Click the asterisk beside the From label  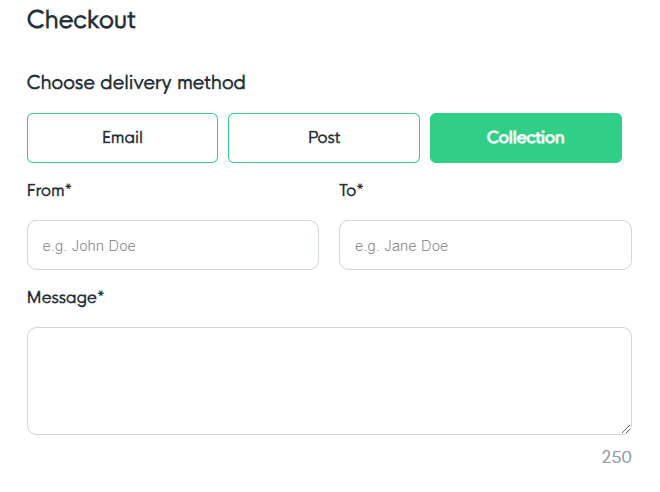[x=68, y=187]
